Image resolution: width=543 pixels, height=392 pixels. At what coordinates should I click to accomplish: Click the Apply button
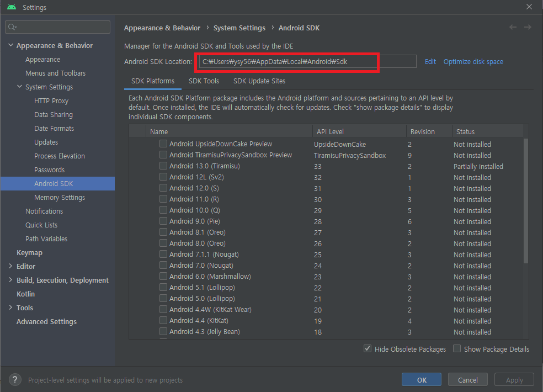514,380
